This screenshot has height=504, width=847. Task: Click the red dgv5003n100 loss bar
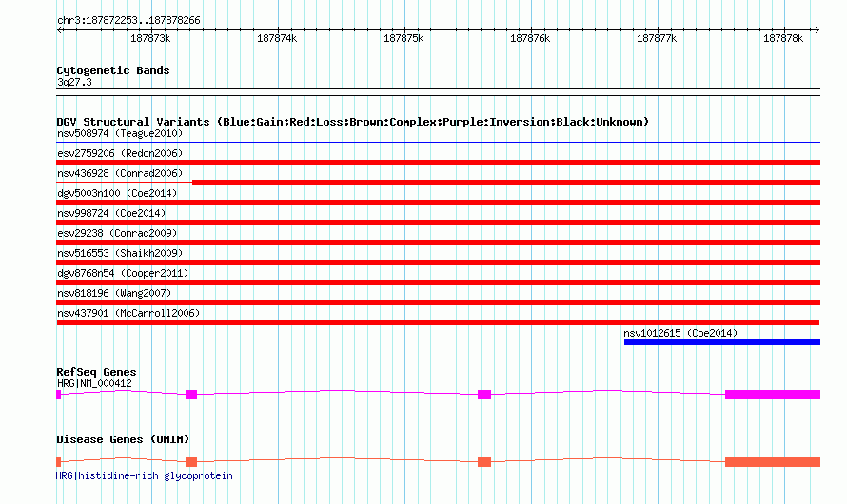(x=438, y=203)
